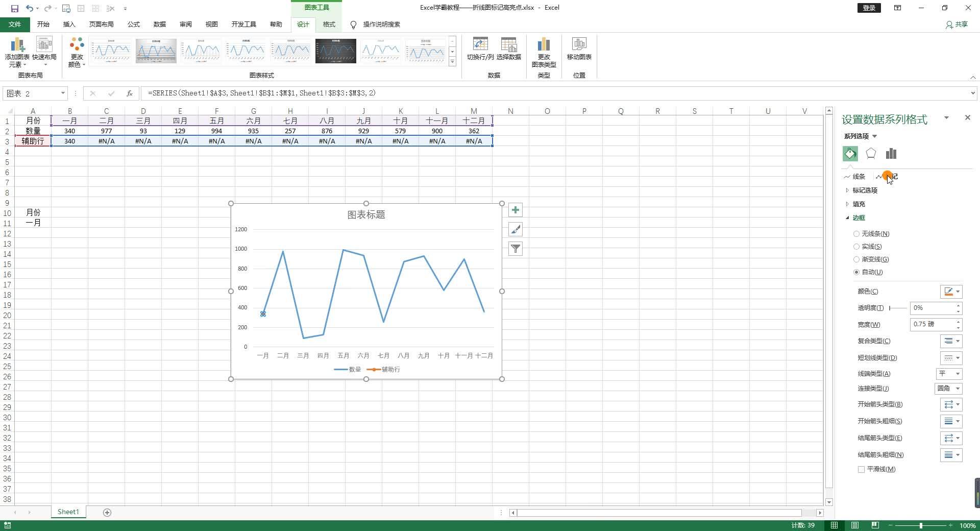
Task: Open Ribbon Display Options icon
Action: [x=897, y=8]
